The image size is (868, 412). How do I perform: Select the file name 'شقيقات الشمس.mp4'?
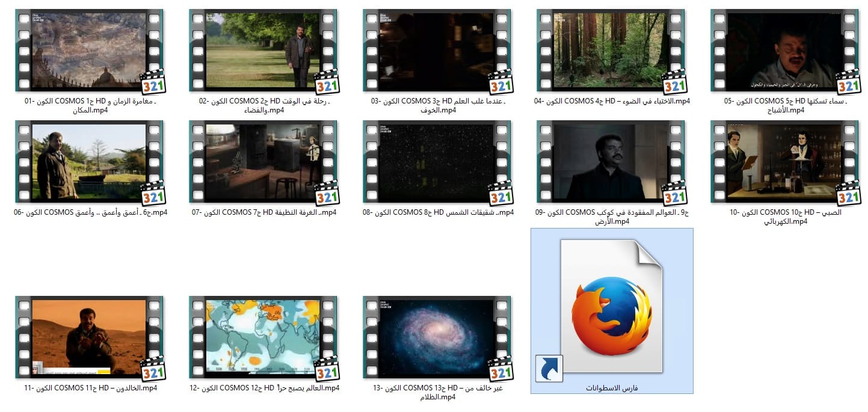(x=438, y=212)
